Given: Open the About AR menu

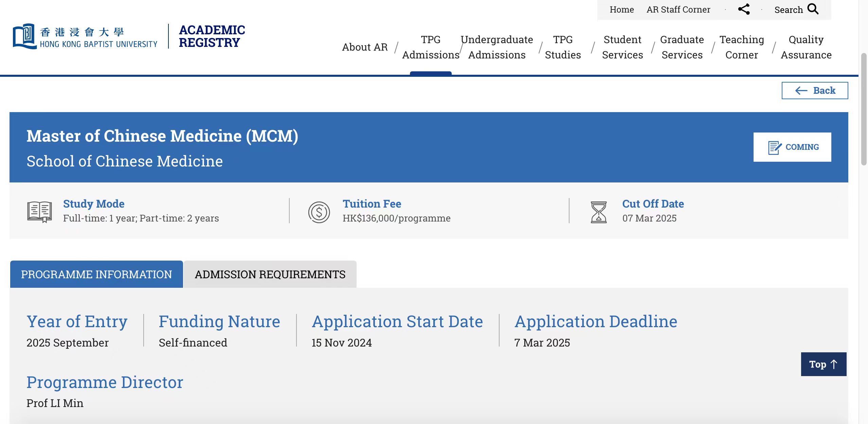Looking at the screenshot, I should (x=365, y=47).
